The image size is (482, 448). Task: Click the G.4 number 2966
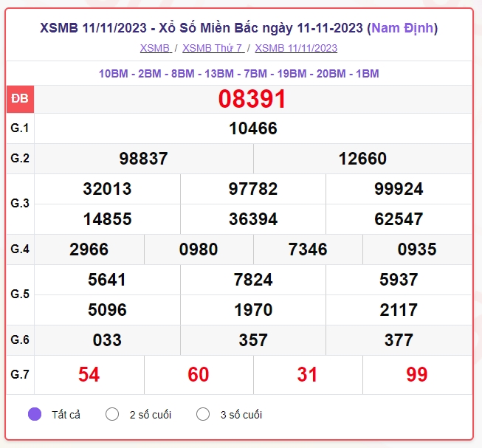click(x=89, y=249)
